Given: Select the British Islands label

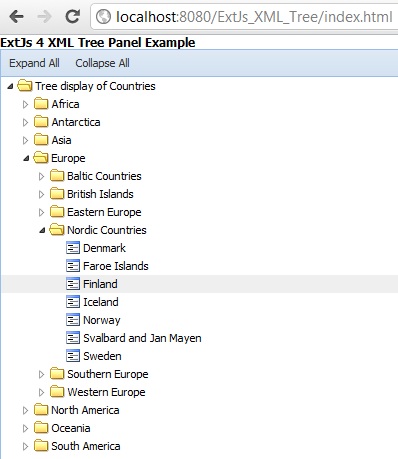Looking at the screenshot, I should click(x=100, y=194).
